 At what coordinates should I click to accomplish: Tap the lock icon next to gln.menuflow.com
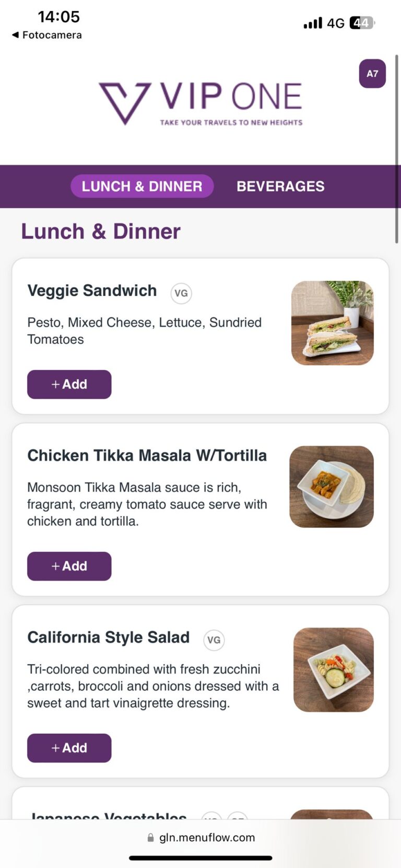pos(151,838)
